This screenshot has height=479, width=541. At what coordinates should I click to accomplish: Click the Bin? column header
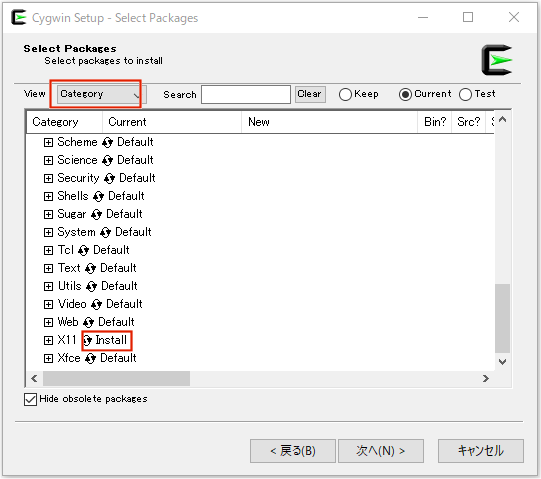(435, 122)
